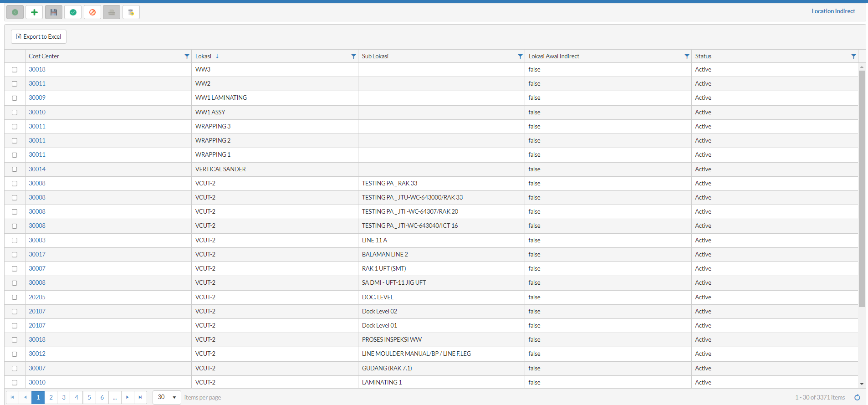Screen dimensions: 868x405
Task: Click the refresh icon beside the item count
Action: click(x=857, y=397)
